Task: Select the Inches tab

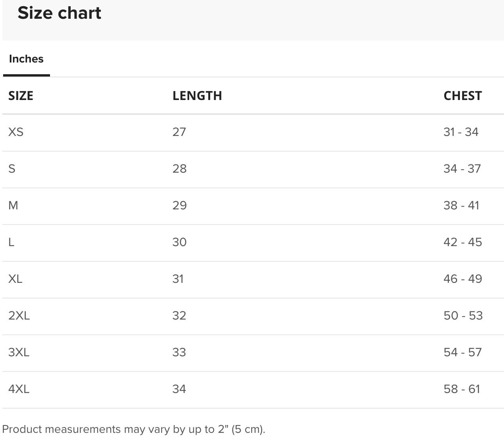Action: coord(26,59)
